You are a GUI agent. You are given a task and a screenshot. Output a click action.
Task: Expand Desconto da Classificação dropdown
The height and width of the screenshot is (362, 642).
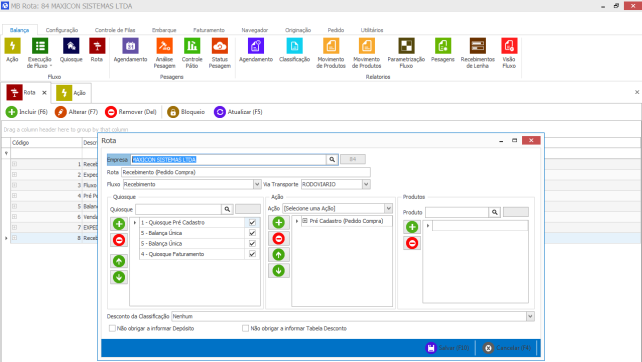coord(530,316)
